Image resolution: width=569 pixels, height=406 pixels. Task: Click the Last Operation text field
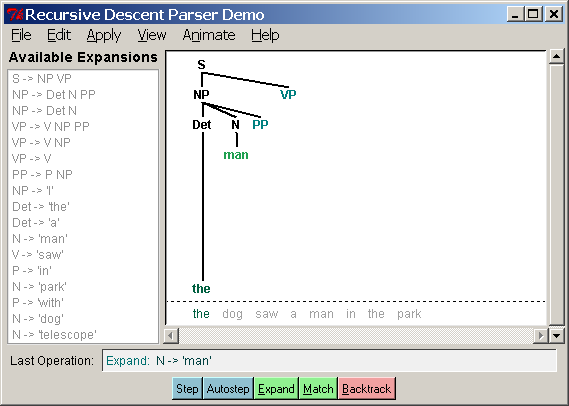click(329, 361)
